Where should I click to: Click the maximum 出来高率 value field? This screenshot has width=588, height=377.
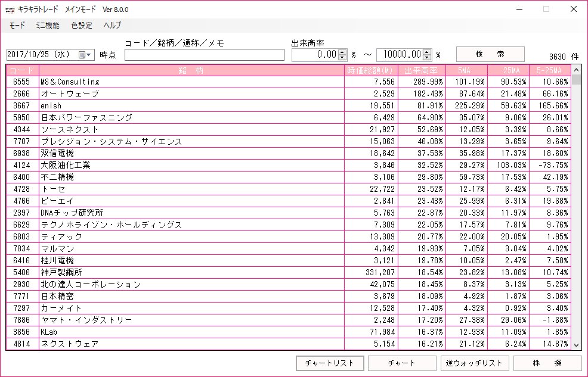pyautogui.click(x=400, y=55)
